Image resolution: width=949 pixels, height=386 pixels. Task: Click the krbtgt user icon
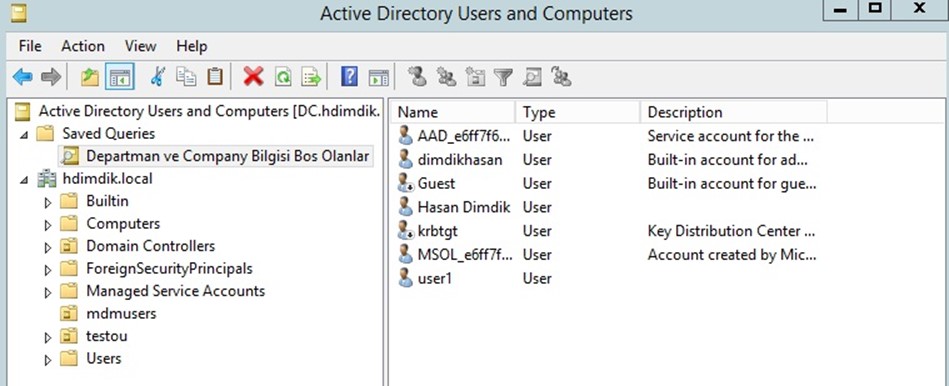[x=406, y=231]
